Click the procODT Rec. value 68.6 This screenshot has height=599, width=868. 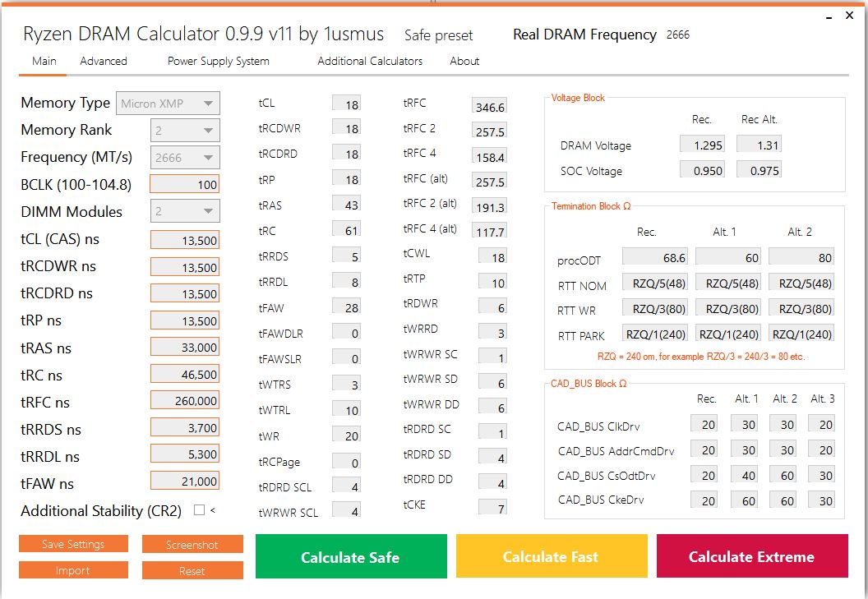click(655, 257)
